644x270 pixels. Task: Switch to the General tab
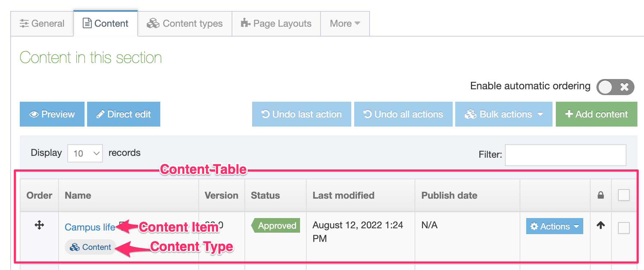42,24
